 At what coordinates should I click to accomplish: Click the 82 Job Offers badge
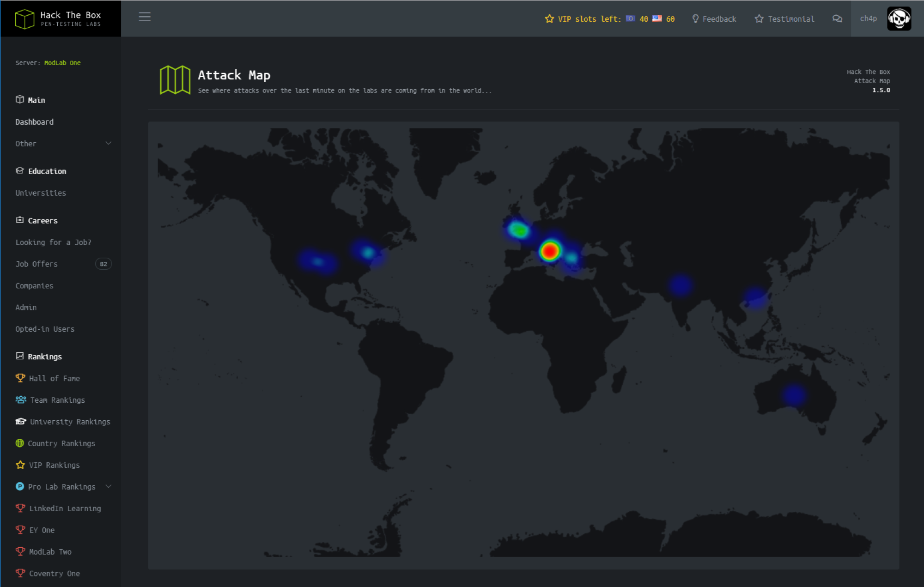point(103,264)
